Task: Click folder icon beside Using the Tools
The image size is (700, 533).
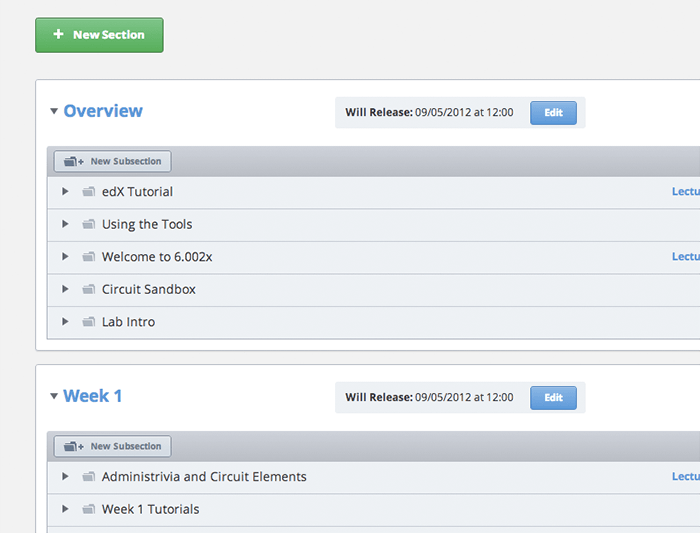Action: (x=88, y=224)
